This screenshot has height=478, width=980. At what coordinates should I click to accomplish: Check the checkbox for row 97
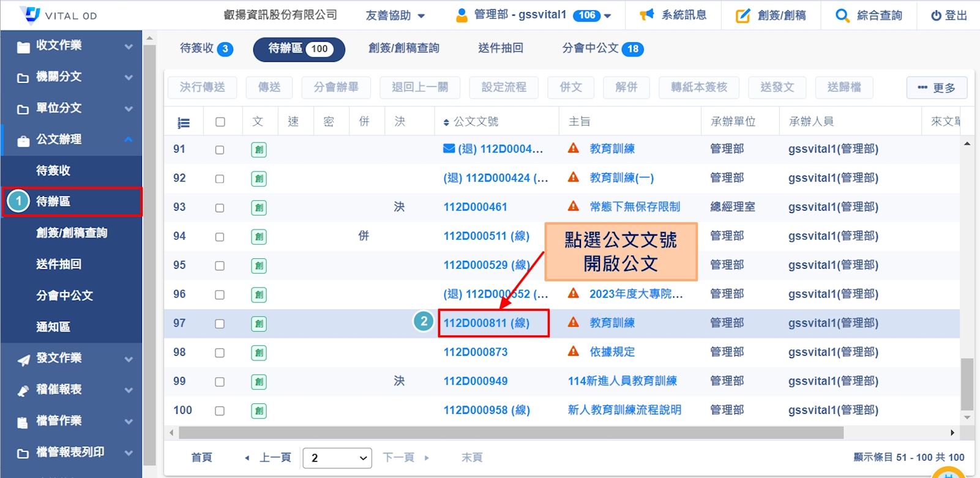click(220, 324)
